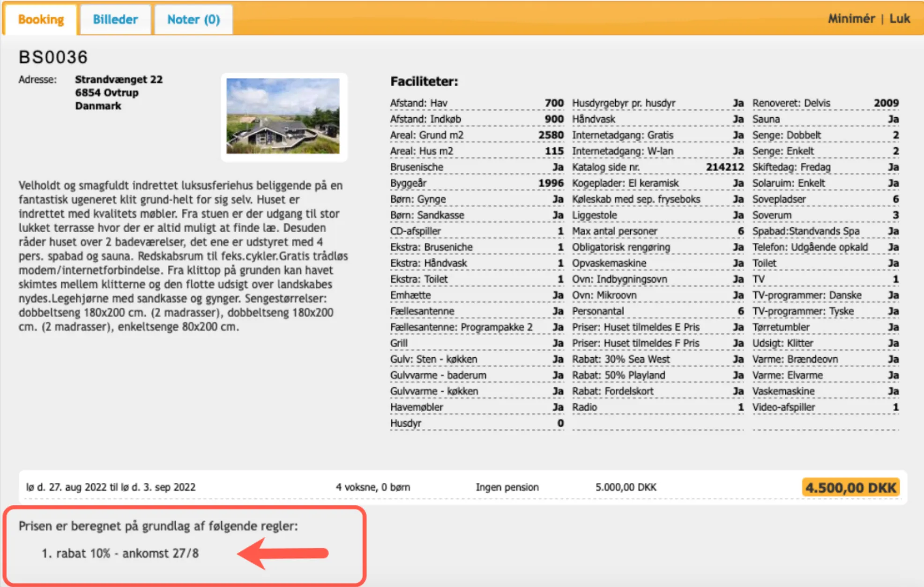Click the 4 voksne, 0 børn text

click(x=373, y=487)
